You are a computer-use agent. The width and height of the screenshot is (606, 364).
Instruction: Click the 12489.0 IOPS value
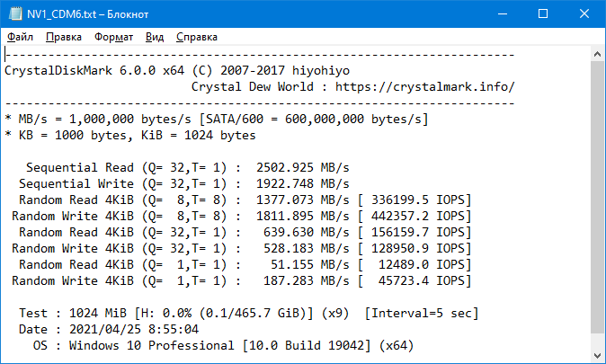422,265
